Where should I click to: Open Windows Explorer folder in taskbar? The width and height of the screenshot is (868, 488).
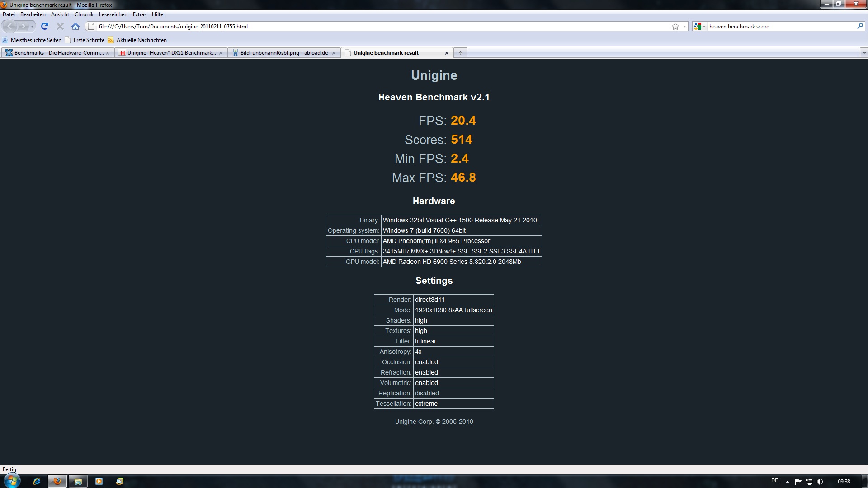click(x=78, y=481)
